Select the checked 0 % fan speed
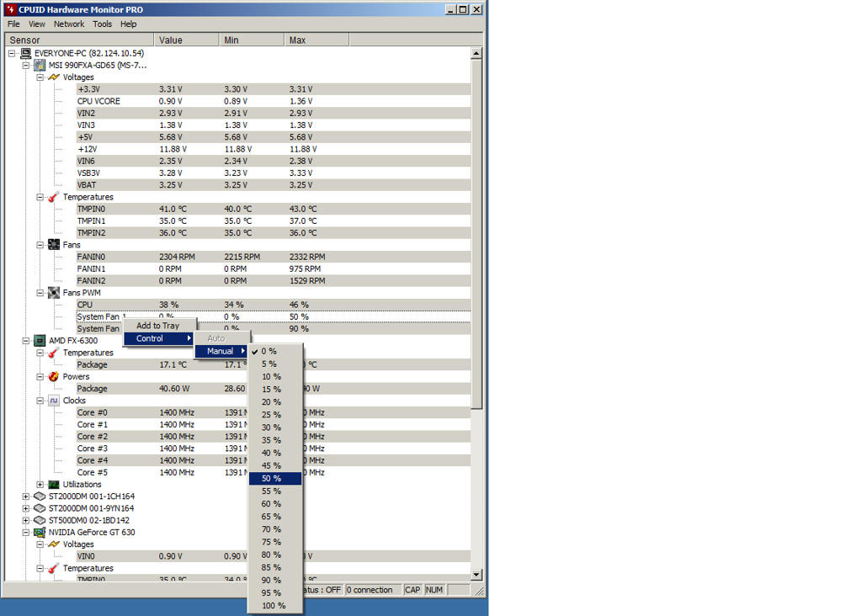 [x=275, y=351]
